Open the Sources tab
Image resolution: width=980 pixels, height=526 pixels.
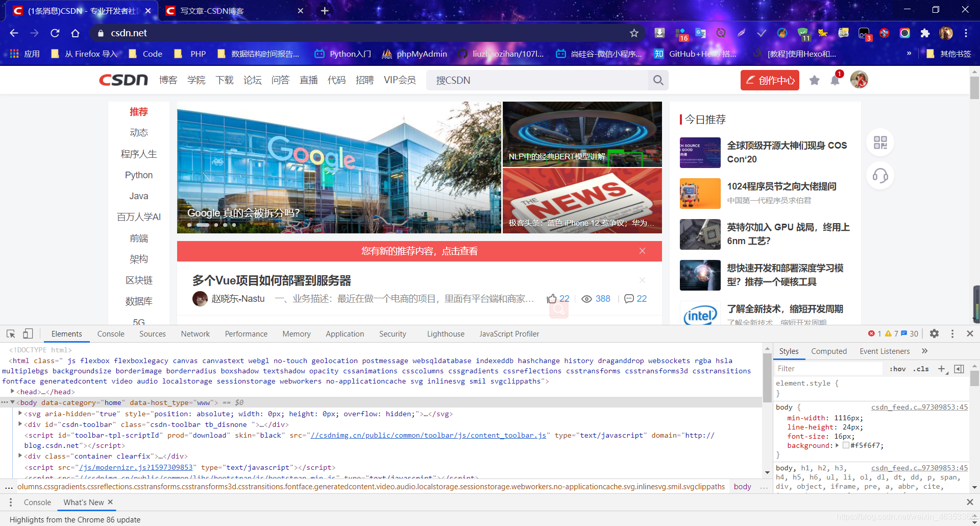152,334
